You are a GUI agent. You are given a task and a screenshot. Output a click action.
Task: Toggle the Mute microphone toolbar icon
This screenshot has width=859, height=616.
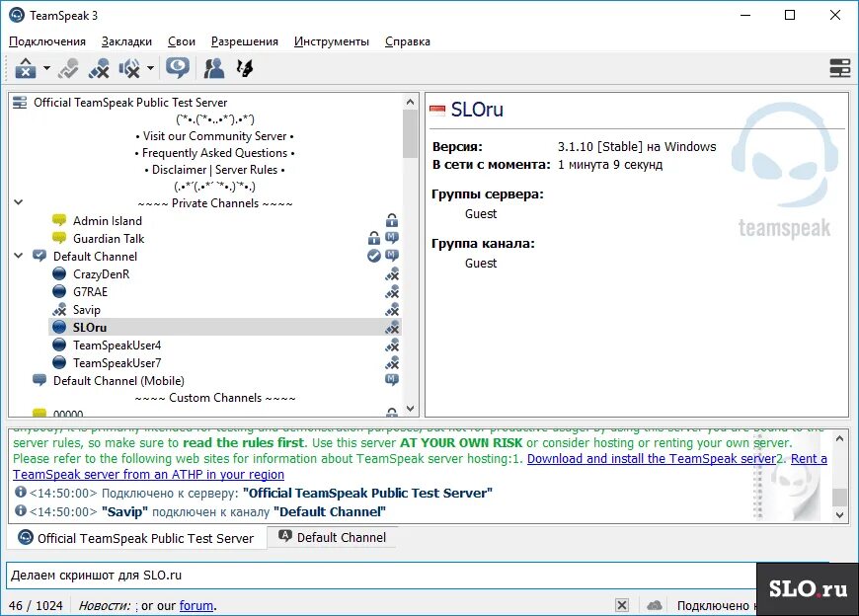99,68
